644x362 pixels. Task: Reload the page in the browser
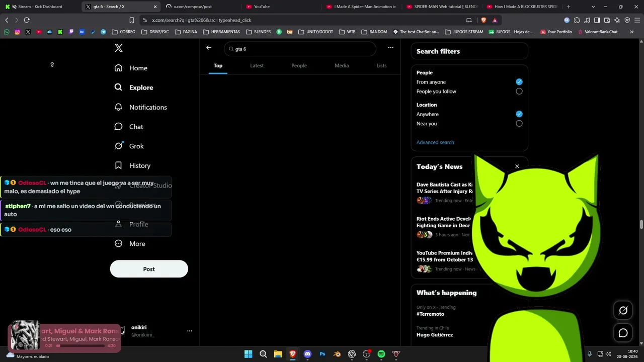27,20
